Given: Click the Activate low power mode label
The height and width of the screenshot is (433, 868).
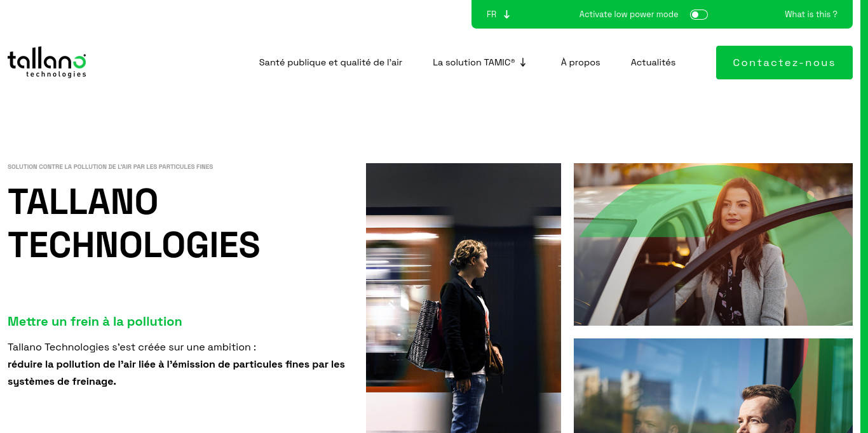Looking at the screenshot, I should 628,15.
